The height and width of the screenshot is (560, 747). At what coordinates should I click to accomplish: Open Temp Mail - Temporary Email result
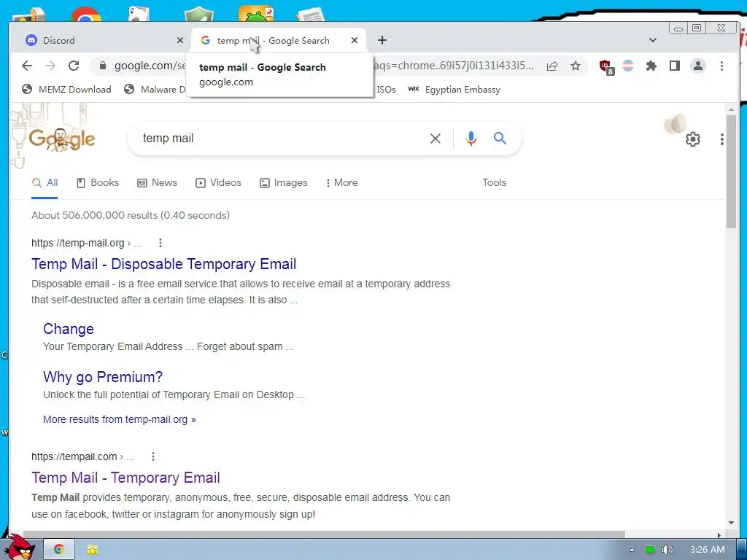pos(125,478)
